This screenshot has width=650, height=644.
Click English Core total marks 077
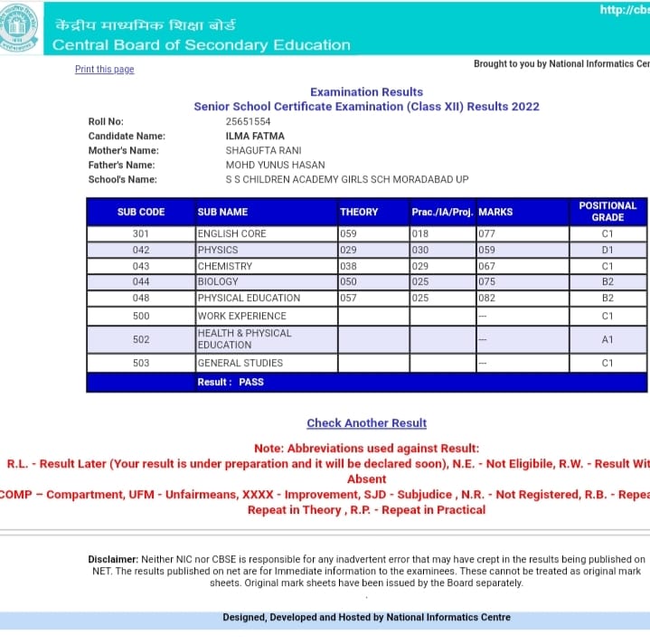[486, 234]
